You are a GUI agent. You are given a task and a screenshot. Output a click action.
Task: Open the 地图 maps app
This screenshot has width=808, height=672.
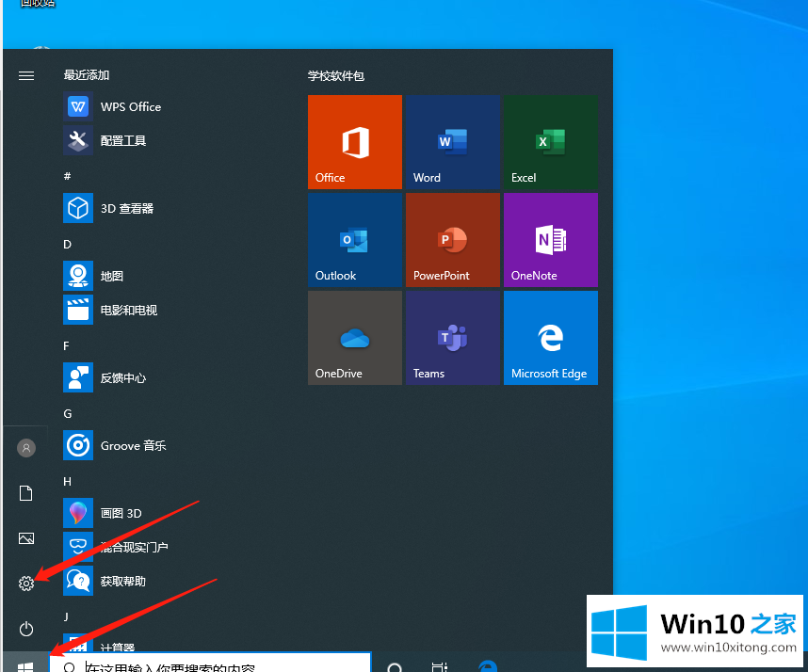pyautogui.click(x=93, y=276)
